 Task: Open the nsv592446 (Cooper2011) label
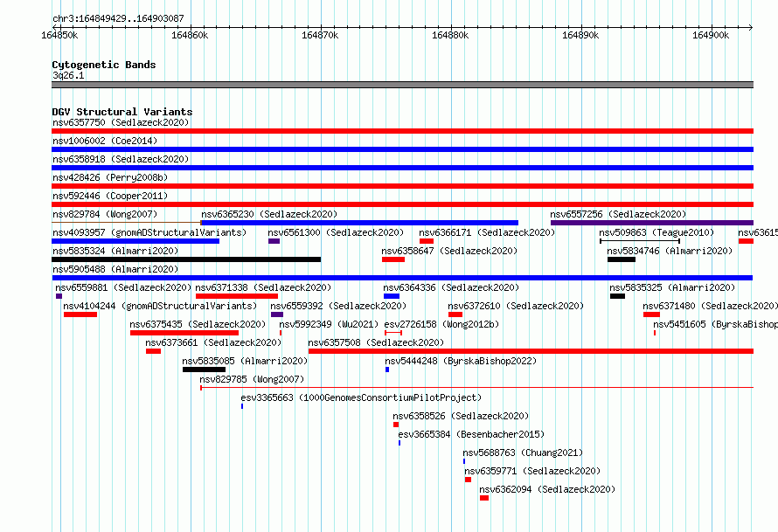click(x=110, y=196)
